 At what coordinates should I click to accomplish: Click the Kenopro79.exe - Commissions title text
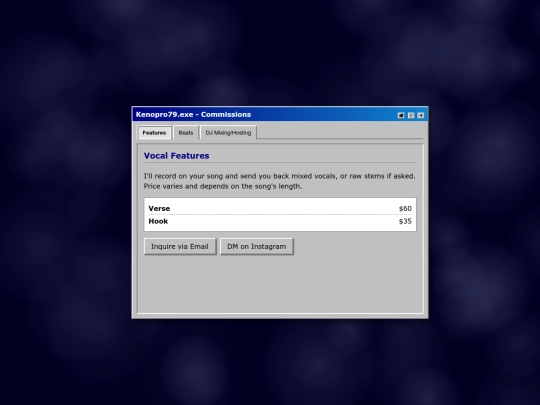(193, 114)
